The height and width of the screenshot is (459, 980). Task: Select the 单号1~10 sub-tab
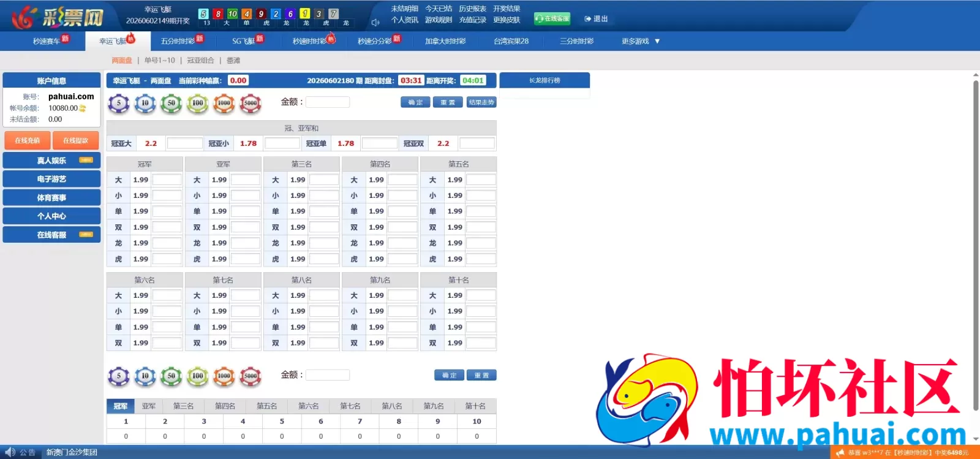(x=159, y=61)
